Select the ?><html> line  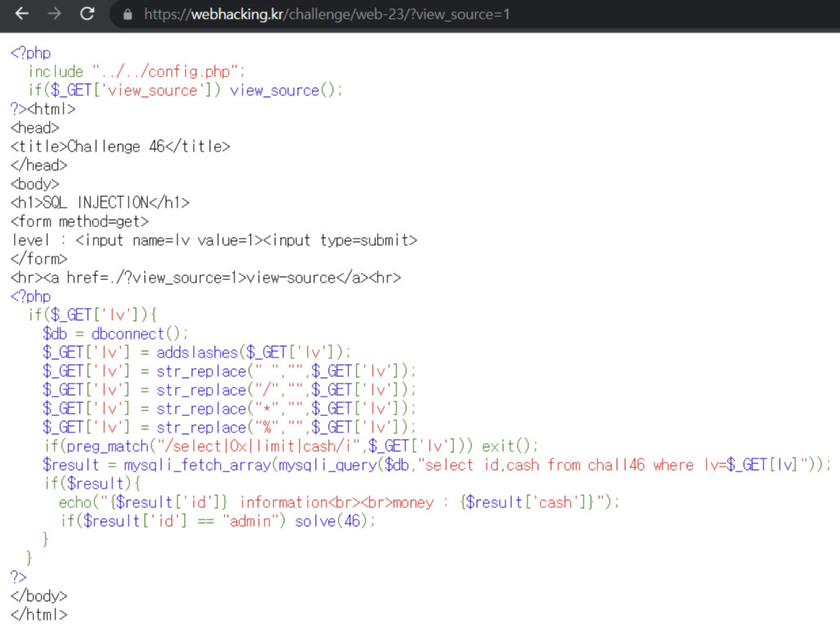[x=43, y=109]
